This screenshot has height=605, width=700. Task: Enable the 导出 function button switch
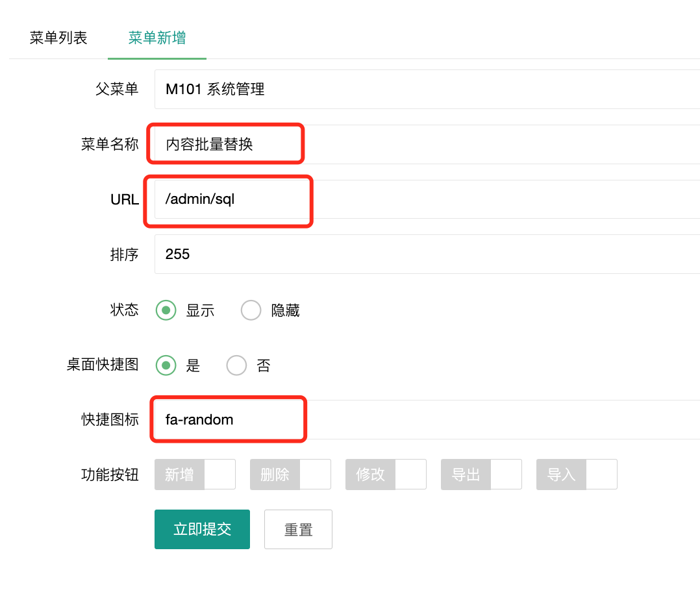[x=482, y=475]
